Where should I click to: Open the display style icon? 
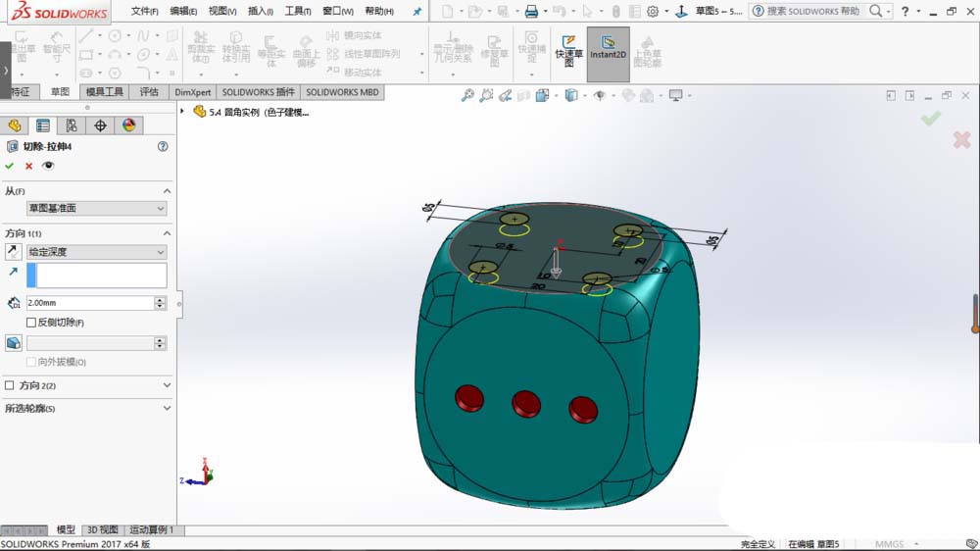[570, 96]
